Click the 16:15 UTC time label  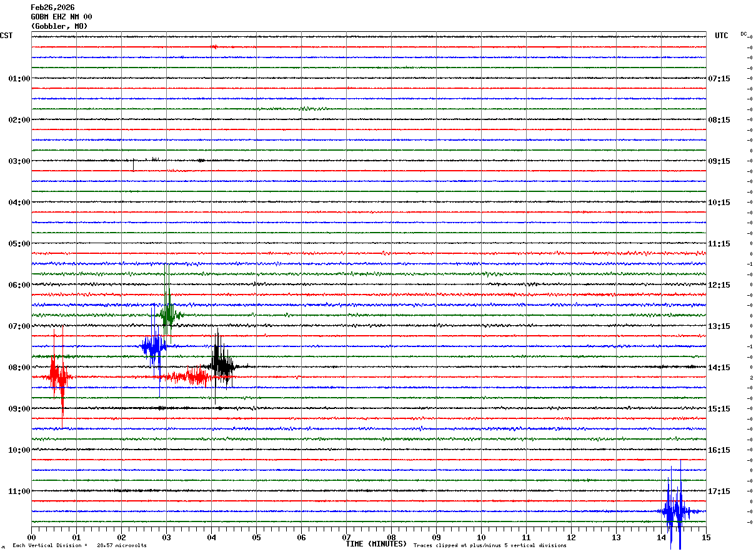click(x=719, y=450)
